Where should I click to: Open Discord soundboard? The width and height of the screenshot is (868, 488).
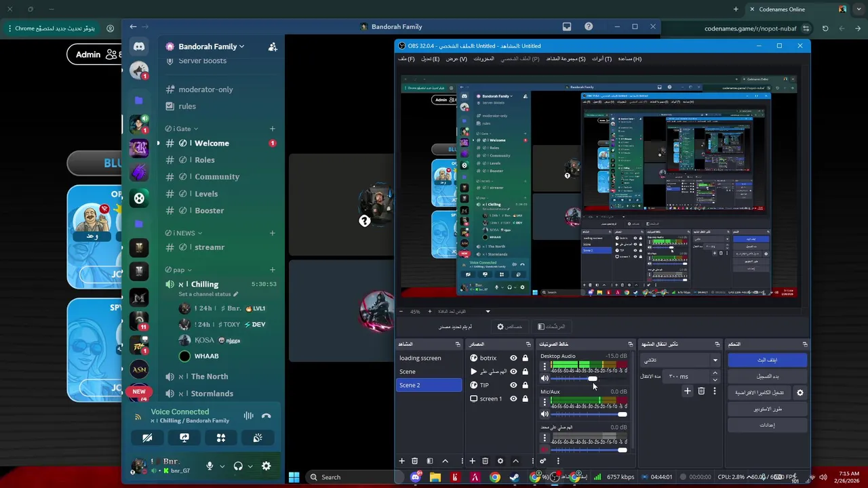coord(258,438)
